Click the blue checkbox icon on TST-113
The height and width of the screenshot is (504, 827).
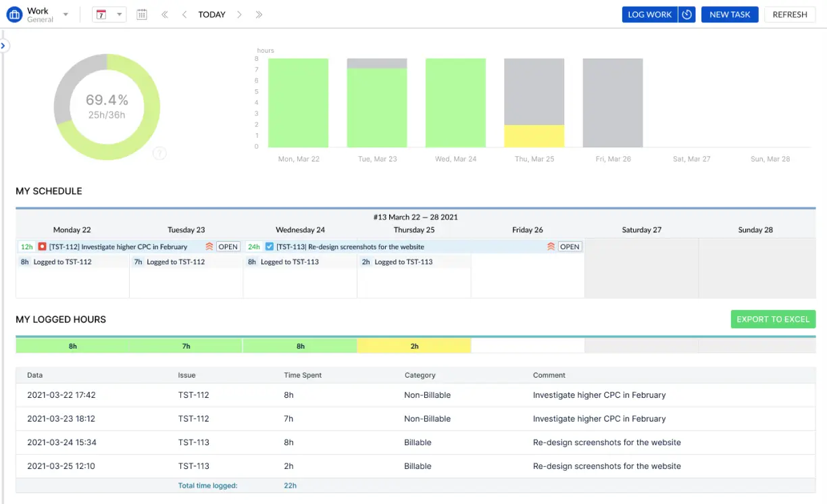pos(270,247)
